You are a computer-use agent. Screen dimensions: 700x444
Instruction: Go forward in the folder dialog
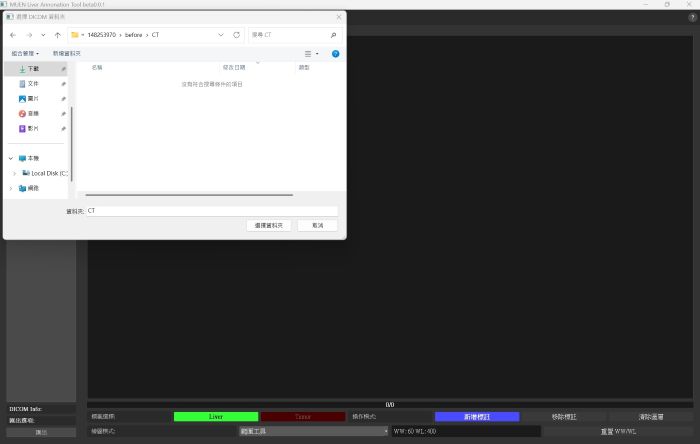coord(29,35)
